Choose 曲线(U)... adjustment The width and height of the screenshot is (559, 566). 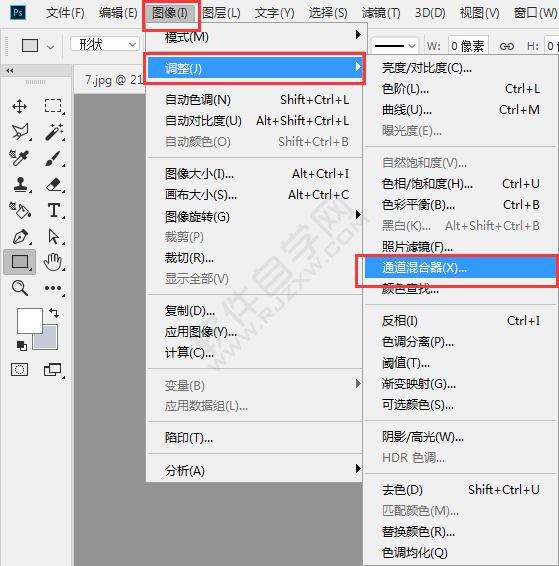pyautogui.click(x=460, y=110)
